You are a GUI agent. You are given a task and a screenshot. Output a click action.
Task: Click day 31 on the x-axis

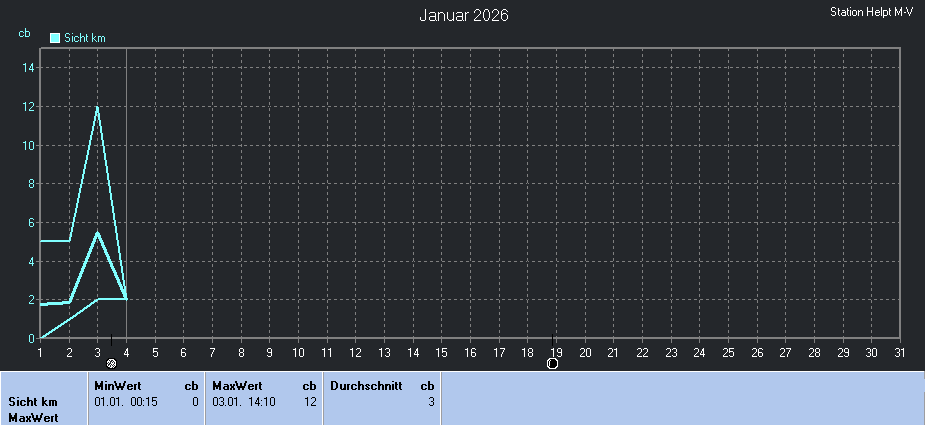coord(899,352)
